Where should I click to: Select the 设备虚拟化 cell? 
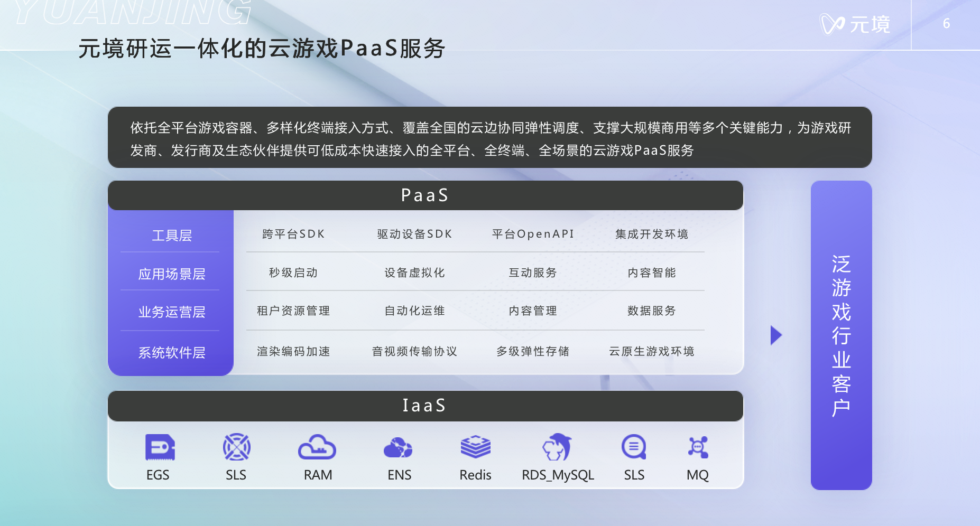coord(414,273)
